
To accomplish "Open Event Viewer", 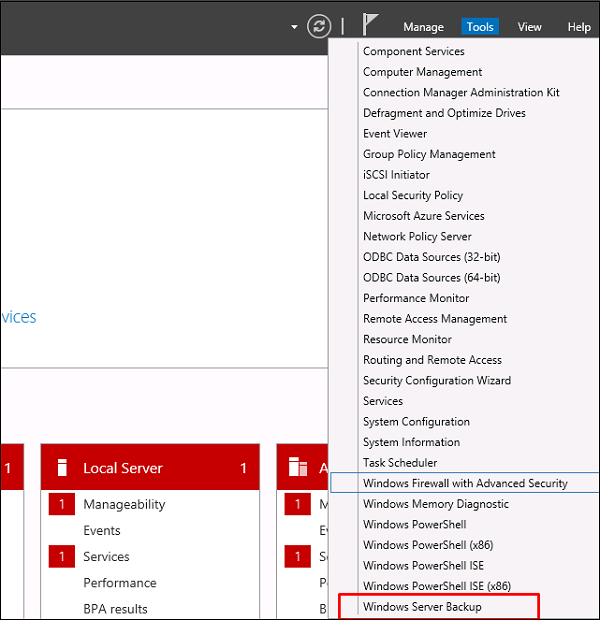I will (x=395, y=134).
